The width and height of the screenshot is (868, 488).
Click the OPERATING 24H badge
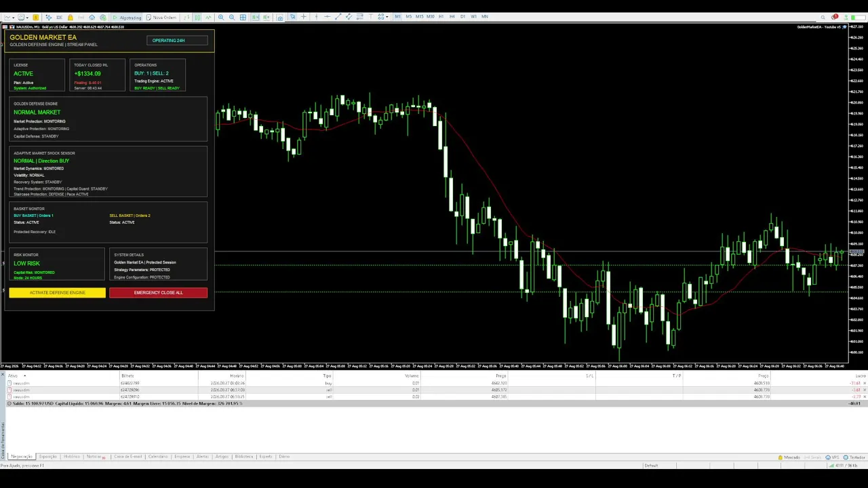click(177, 41)
